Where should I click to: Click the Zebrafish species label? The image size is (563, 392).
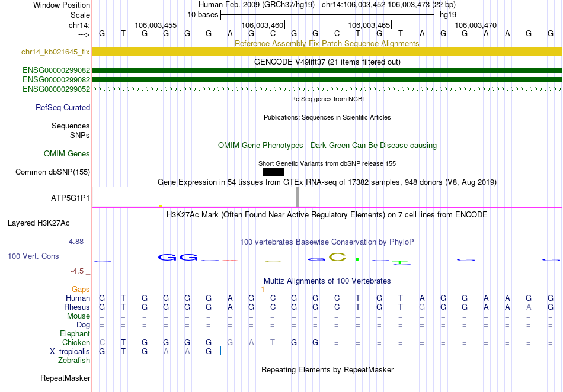point(74,360)
